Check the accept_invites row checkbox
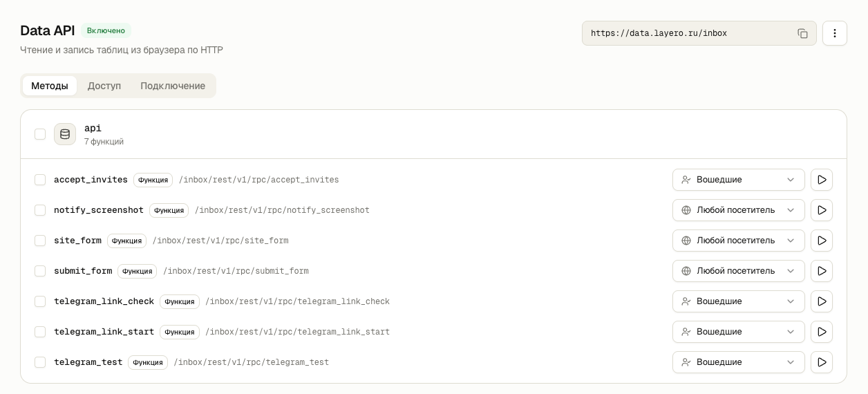868x394 pixels. pyautogui.click(x=40, y=180)
